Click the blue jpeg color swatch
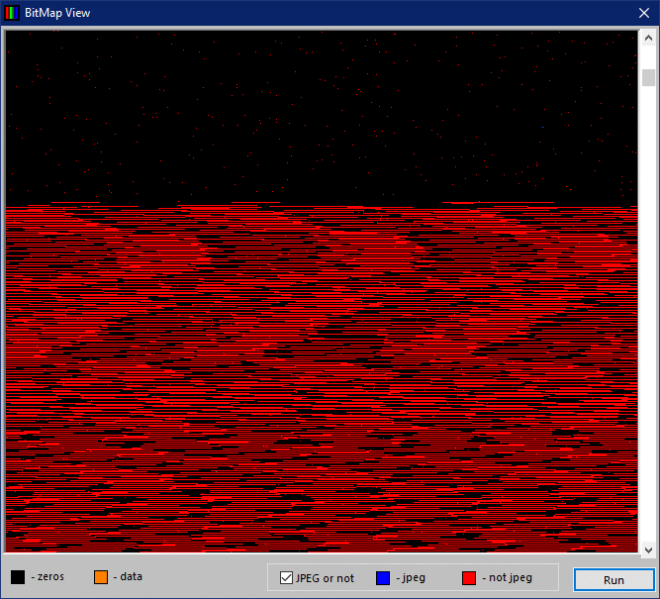 tap(383, 578)
